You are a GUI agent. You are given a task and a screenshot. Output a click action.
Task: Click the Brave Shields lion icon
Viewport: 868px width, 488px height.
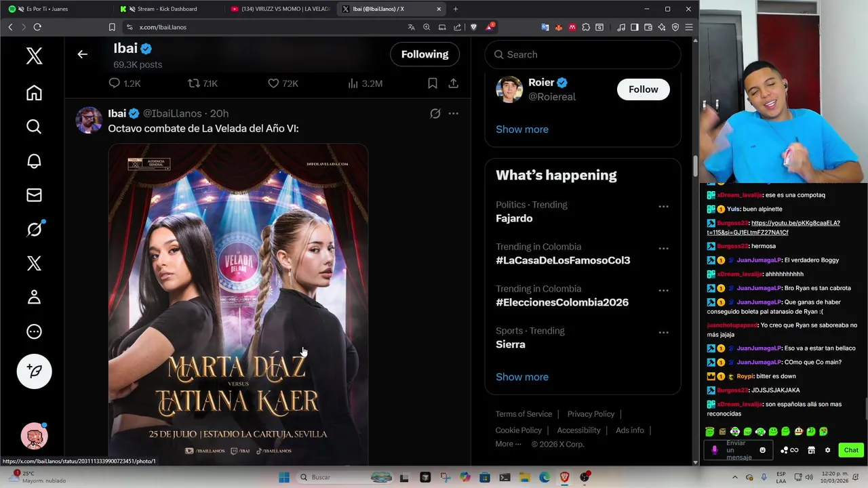coord(473,27)
